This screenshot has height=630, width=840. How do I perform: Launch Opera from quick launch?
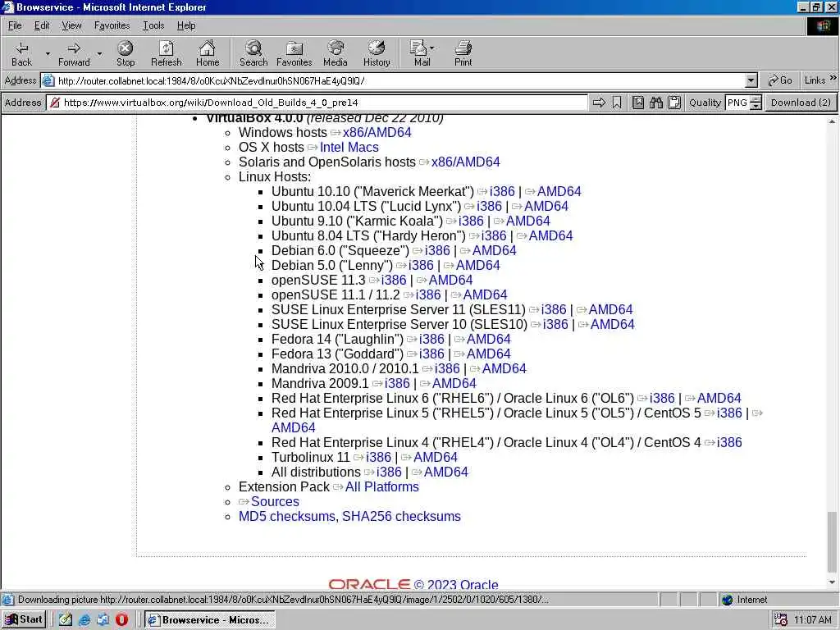coord(121,620)
